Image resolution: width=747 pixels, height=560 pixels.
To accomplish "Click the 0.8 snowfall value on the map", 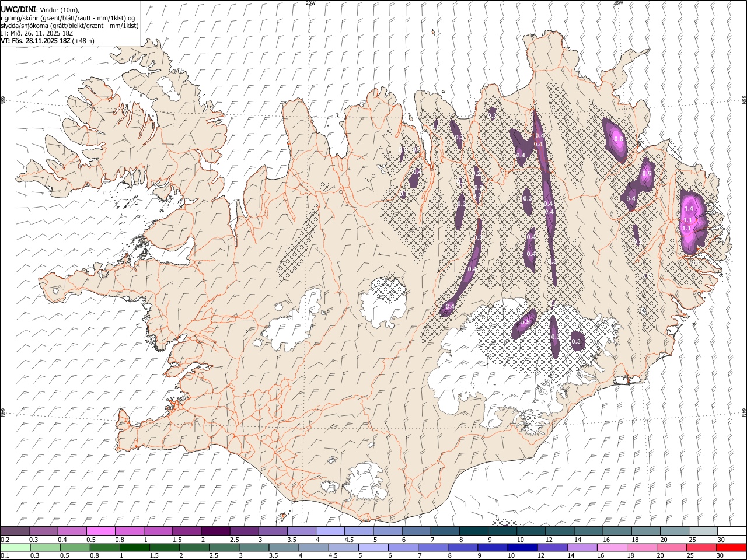I will [x=619, y=139].
